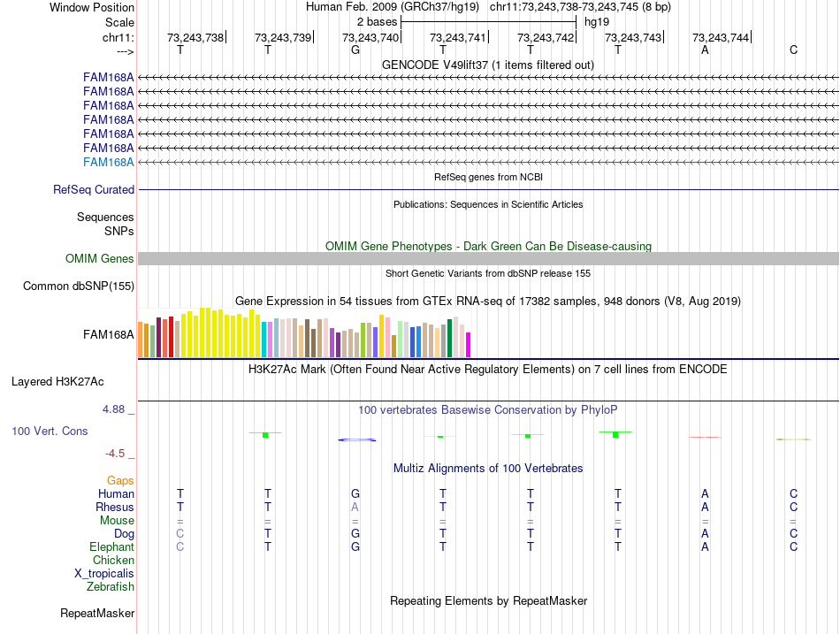This screenshot has width=840, height=634.
Task: Click the Repeating Elements by RepeatMasker title
Action: pos(488,600)
